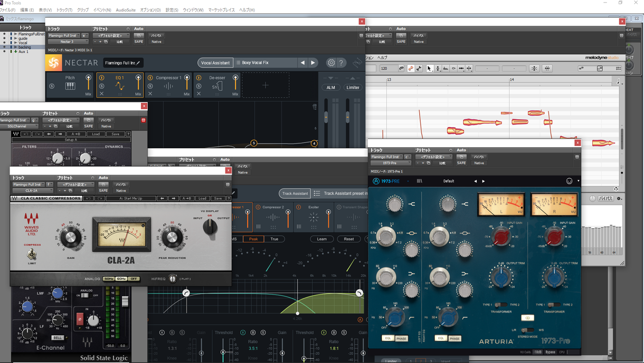The width and height of the screenshot is (644, 363).
Task: Toggle Melodyne tempo chain link icon
Action: click(401, 69)
